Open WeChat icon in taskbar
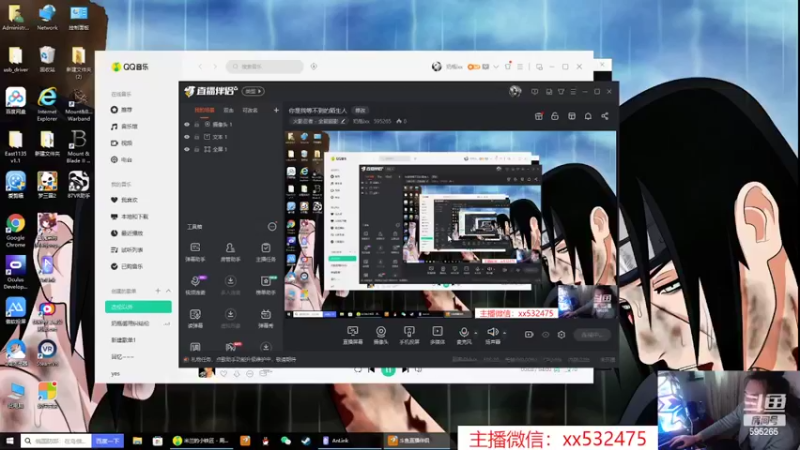 286,441
